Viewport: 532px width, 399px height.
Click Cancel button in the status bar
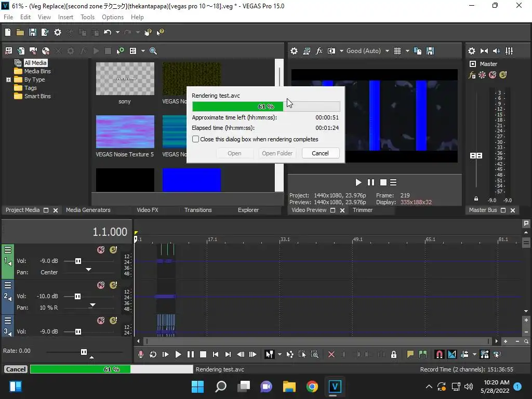pyautogui.click(x=16, y=369)
